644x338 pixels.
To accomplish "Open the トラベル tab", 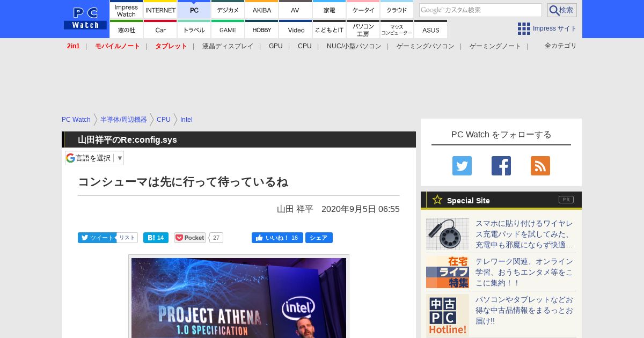I will (194, 30).
